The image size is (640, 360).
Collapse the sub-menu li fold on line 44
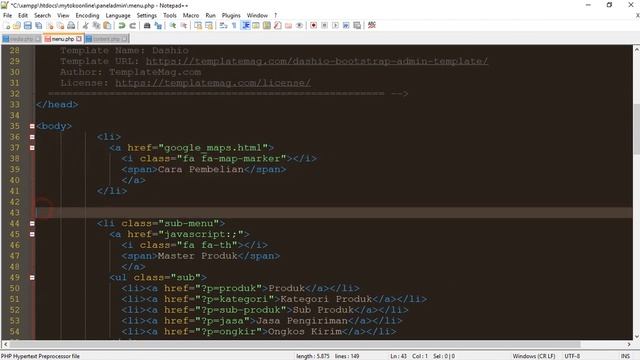click(32, 224)
